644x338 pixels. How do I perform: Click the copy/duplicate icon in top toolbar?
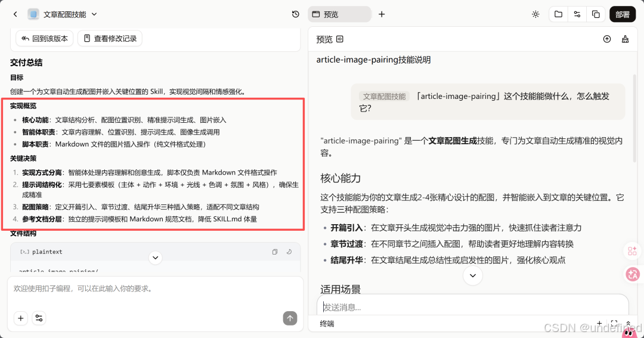click(x=596, y=14)
